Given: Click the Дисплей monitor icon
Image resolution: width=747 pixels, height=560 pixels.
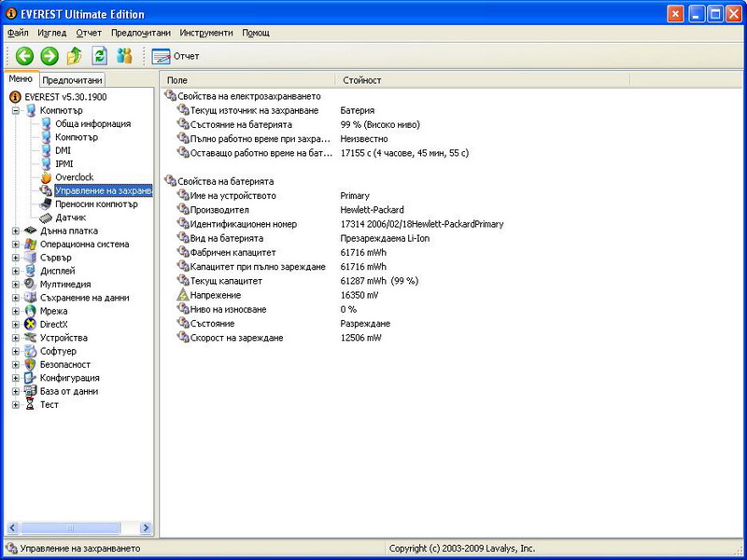Looking at the screenshot, I should coord(30,271).
